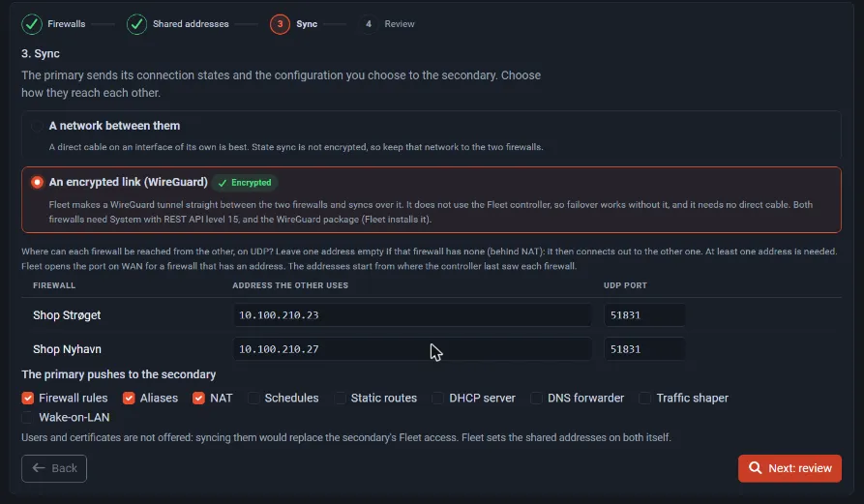864x504 pixels.
Task: Open the Firewalls wizard step
Action: [66, 24]
